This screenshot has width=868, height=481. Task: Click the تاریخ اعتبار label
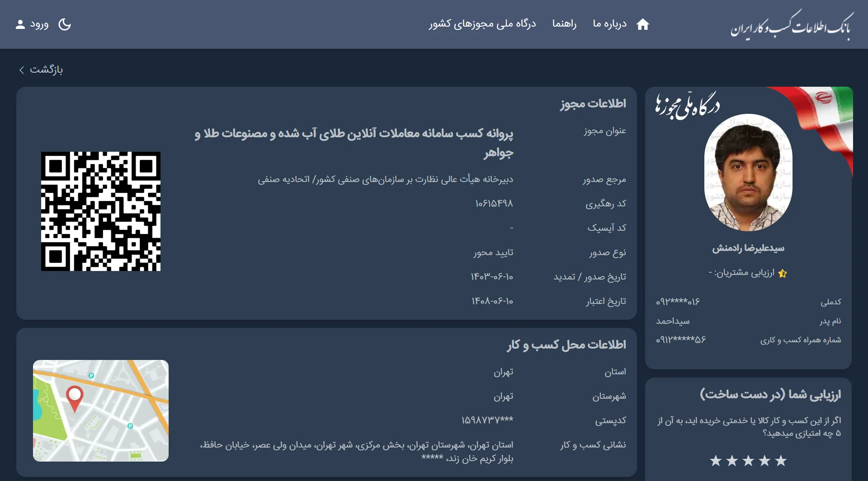(606, 301)
